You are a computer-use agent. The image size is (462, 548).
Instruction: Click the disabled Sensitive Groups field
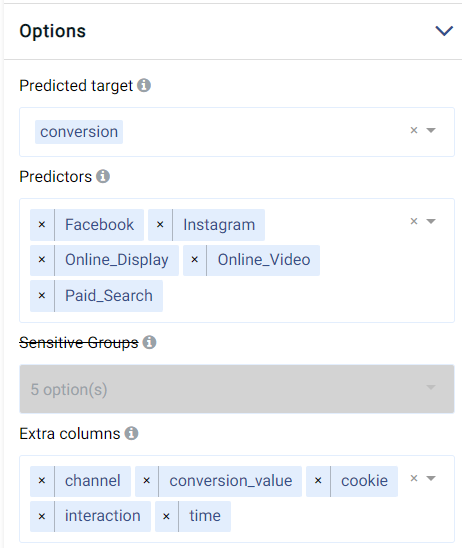point(237,389)
